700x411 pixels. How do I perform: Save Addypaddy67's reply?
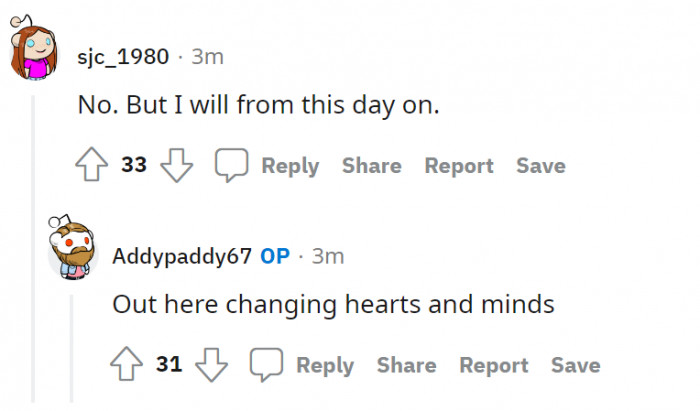(x=576, y=365)
